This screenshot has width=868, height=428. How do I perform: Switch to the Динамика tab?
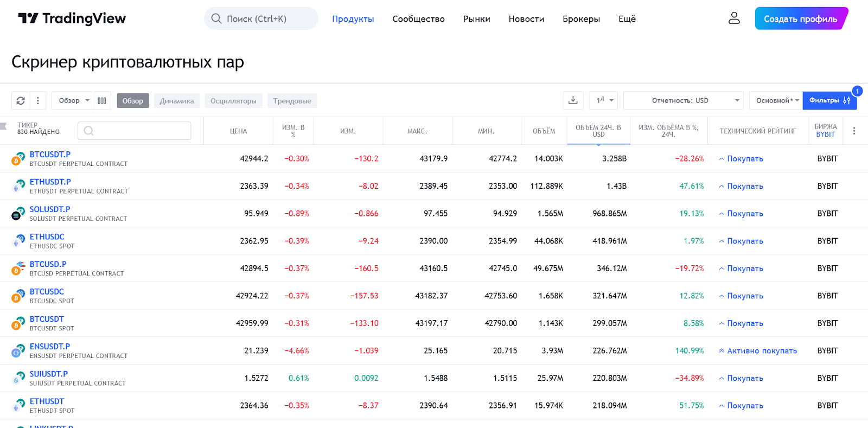177,101
